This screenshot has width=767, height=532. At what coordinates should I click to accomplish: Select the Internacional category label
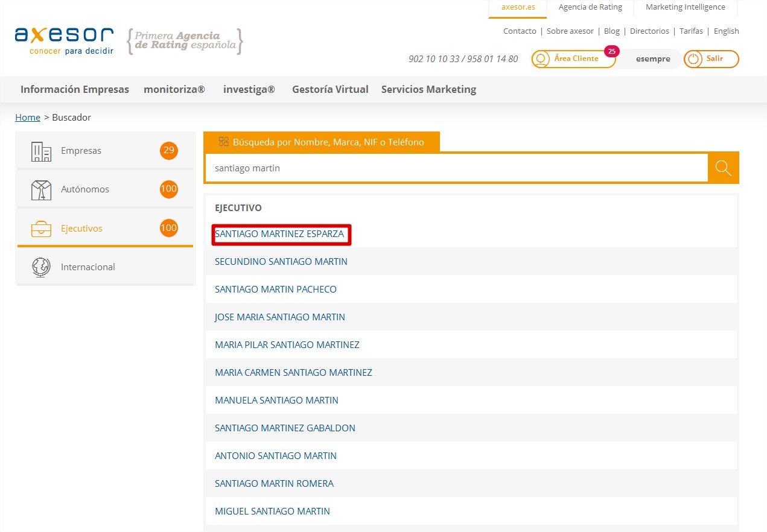pyautogui.click(x=88, y=267)
